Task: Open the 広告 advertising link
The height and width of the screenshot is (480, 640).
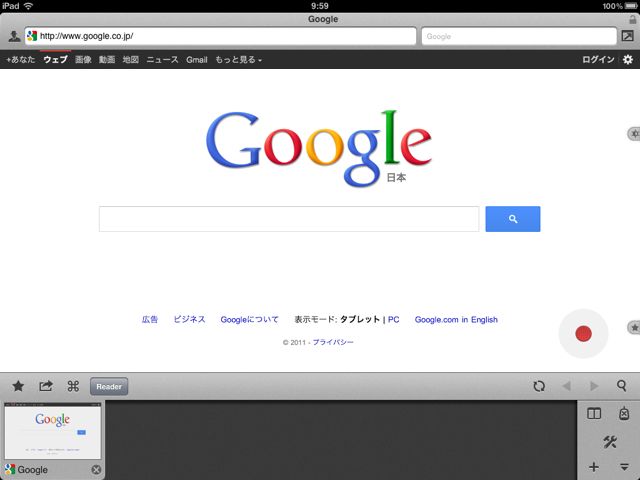Action: click(150, 319)
